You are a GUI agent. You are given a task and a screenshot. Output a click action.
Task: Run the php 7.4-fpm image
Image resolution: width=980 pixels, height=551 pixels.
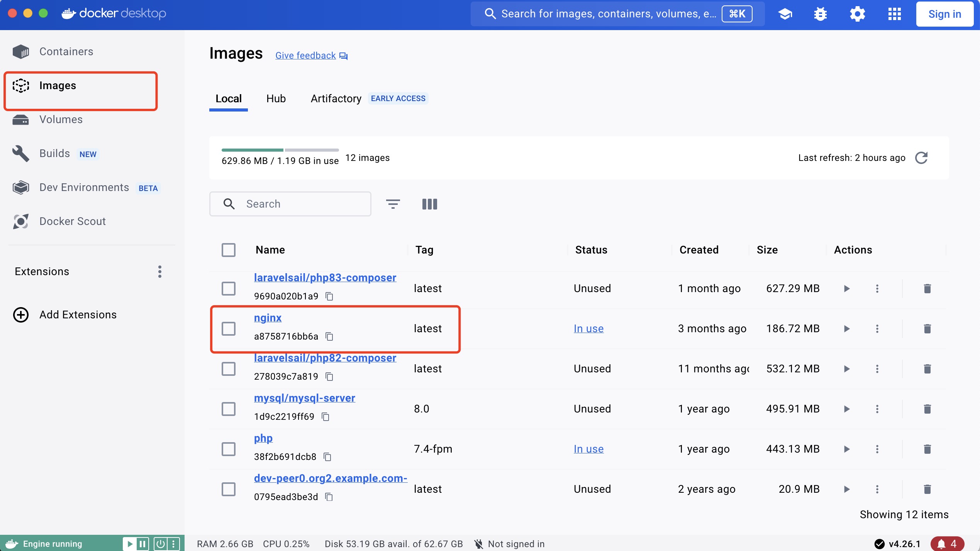tap(846, 449)
